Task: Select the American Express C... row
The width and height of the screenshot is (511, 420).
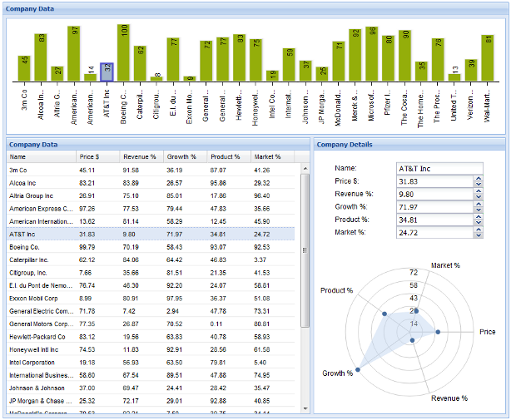Action: pyautogui.click(x=151, y=209)
